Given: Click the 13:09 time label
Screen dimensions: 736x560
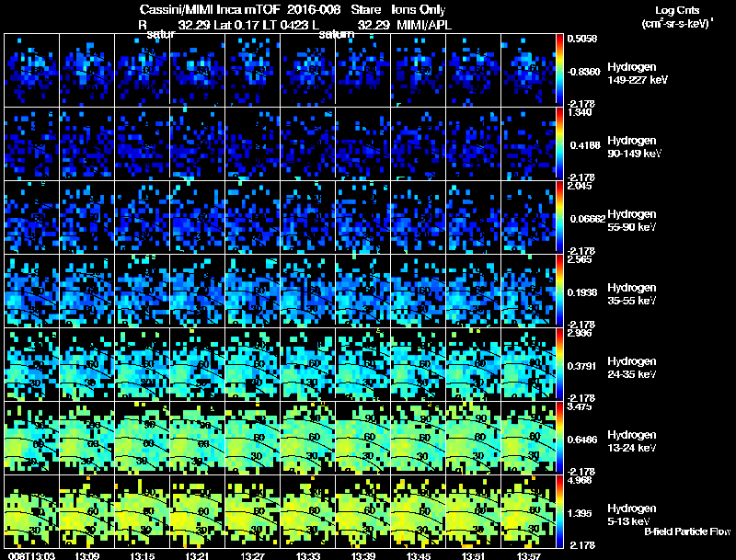Looking at the screenshot, I should pos(86,555).
